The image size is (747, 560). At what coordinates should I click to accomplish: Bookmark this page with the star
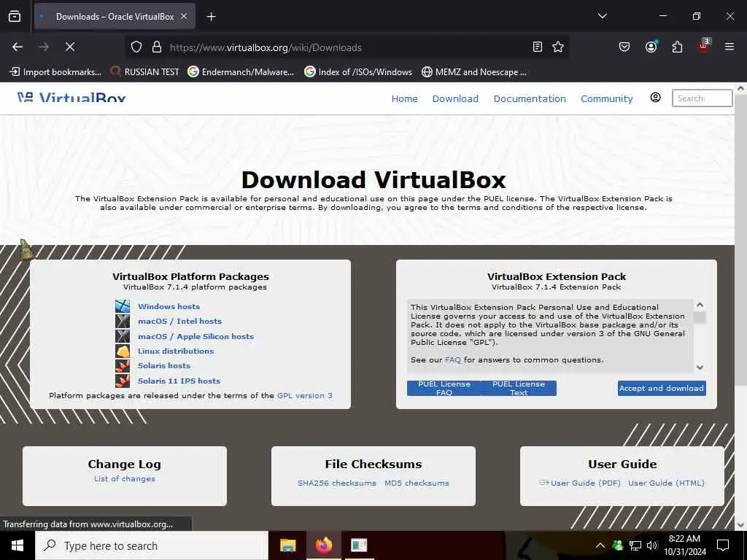pyautogui.click(x=558, y=47)
